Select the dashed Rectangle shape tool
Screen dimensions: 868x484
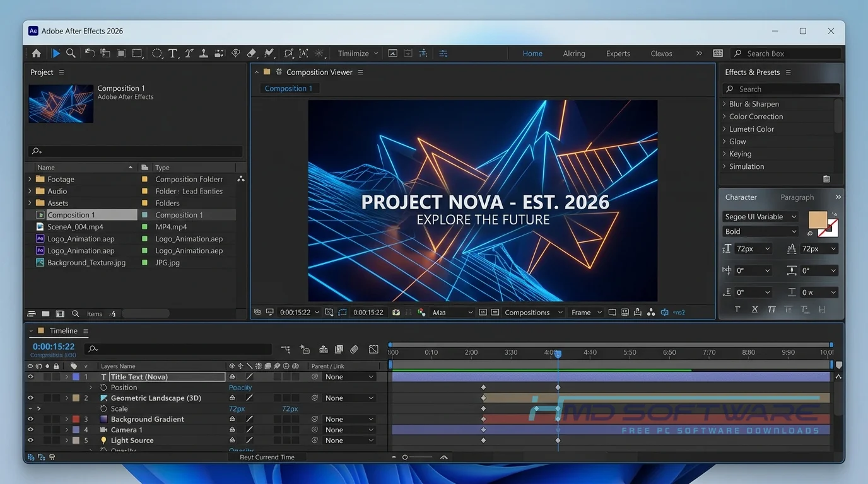click(x=137, y=54)
